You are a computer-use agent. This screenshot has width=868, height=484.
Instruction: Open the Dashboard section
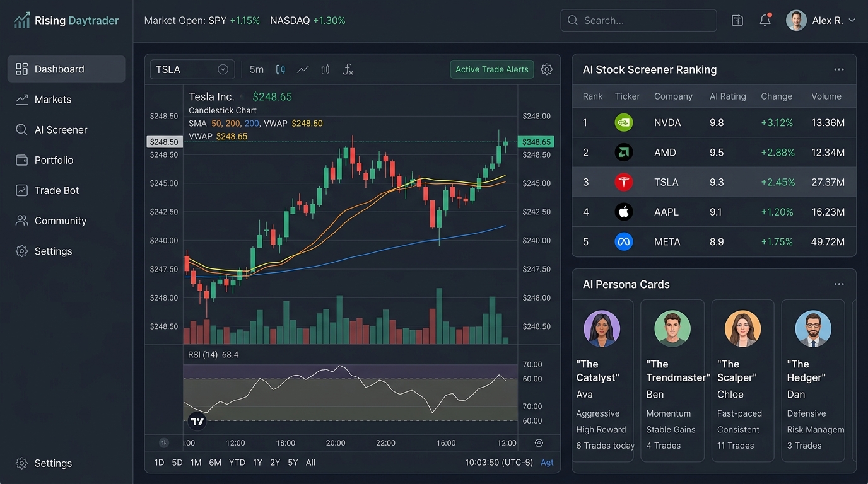click(x=66, y=69)
